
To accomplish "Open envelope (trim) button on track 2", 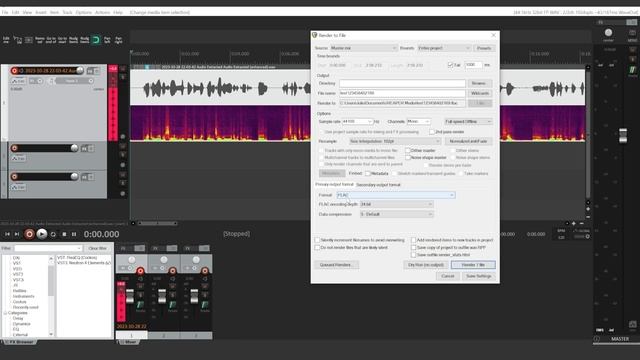I will [x=18, y=158].
